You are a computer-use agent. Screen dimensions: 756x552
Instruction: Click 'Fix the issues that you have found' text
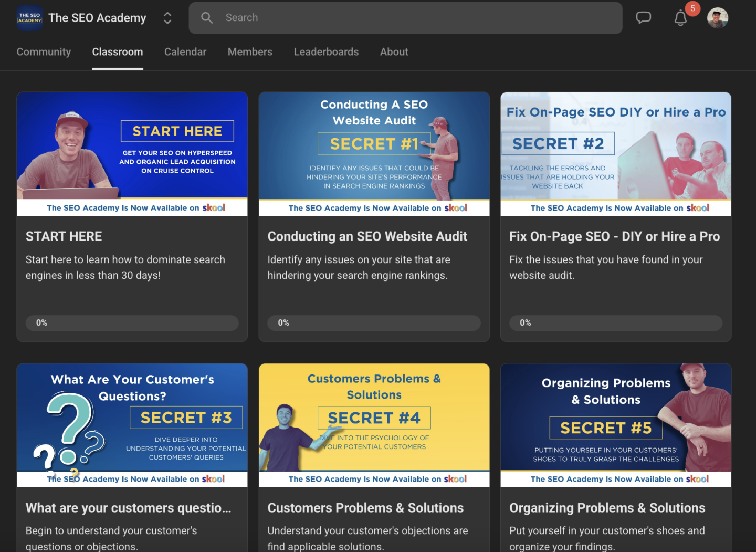pyautogui.click(x=606, y=267)
